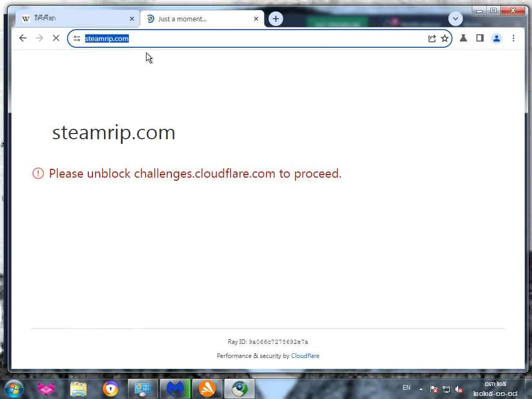Click the forward navigation arrow

(x=39, y=38)
